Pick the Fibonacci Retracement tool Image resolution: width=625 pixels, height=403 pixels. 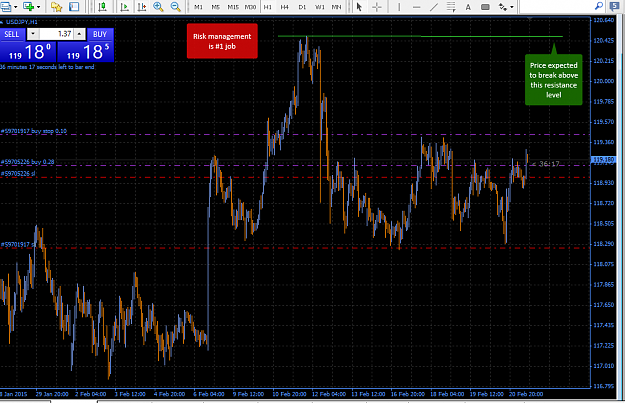click(451, 6)
